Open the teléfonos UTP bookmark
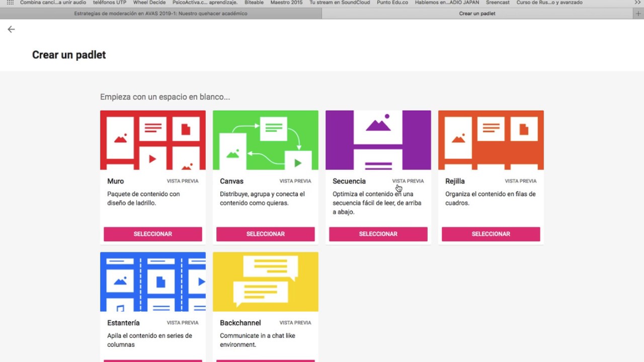This screenshot has width=644, height=362. tap(110, 3)
